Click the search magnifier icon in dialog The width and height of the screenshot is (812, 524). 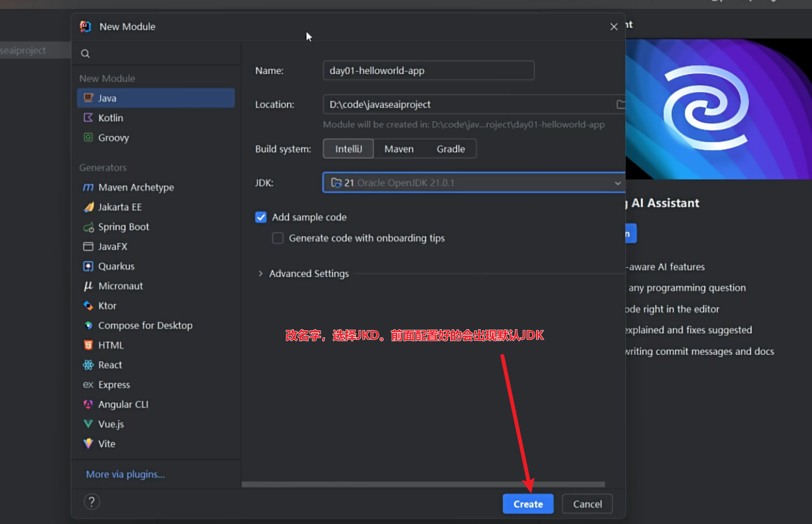85,53
